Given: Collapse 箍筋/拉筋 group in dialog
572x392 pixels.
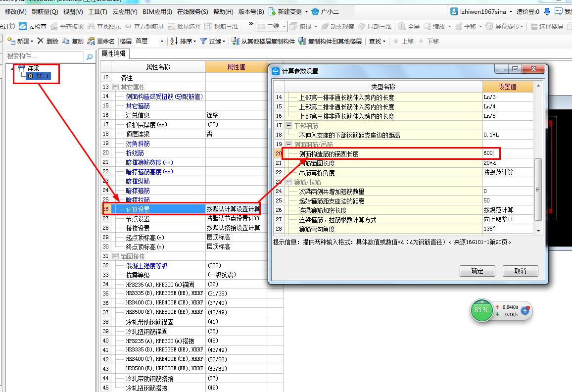Looking at the screenshot, I should (289, 182).
